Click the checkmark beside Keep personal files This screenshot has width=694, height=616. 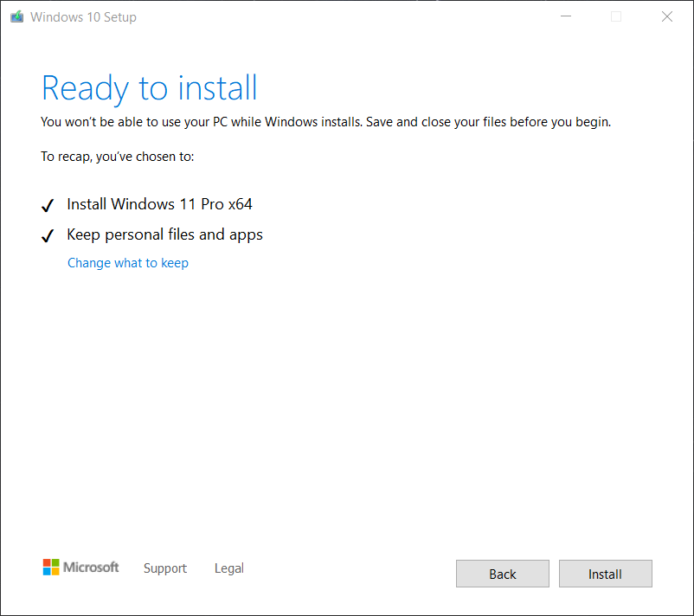[x=48, y=235]
